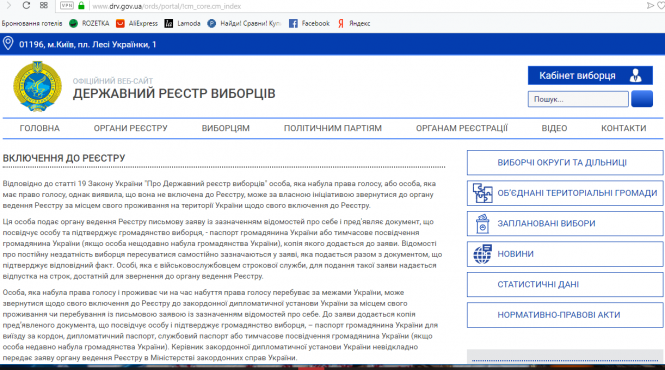Click the address text 01196, м.Київ
This screenshot has height=370, width=665.
pyautogui.click(x=87, y=44)
